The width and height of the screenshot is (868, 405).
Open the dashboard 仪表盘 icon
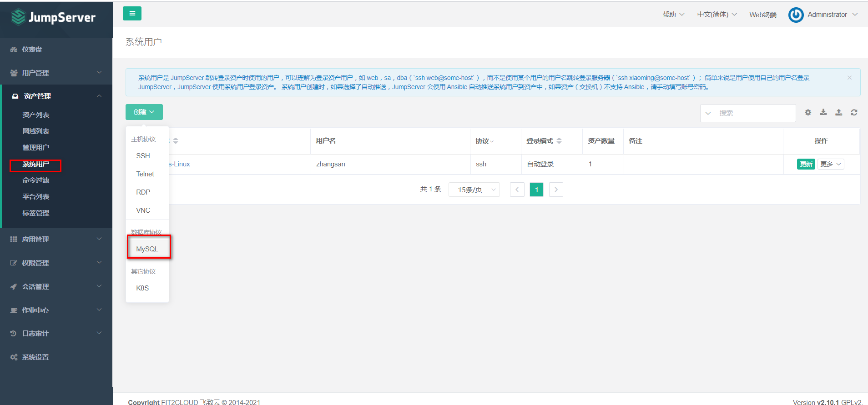click(x=14, y=50)
